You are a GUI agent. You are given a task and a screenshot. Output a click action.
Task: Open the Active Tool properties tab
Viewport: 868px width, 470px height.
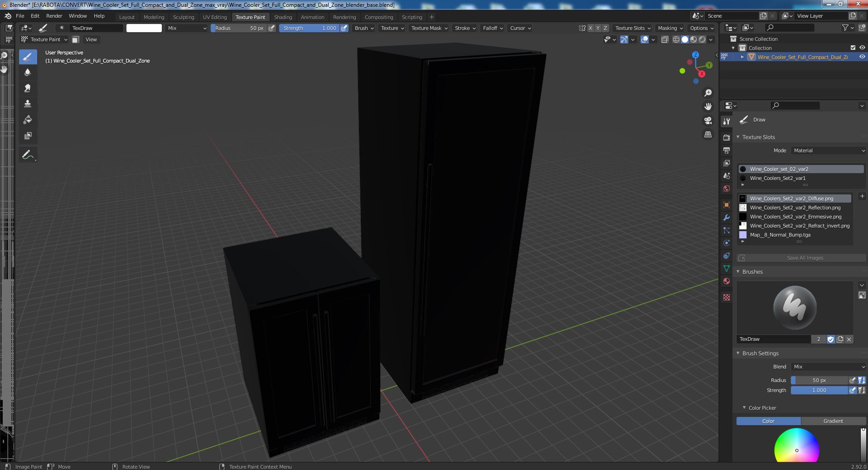coord(727,121)
